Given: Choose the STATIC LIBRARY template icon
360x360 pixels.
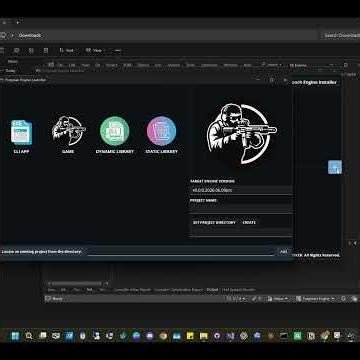Looking at the screenshot, I should tap(161, 131).
